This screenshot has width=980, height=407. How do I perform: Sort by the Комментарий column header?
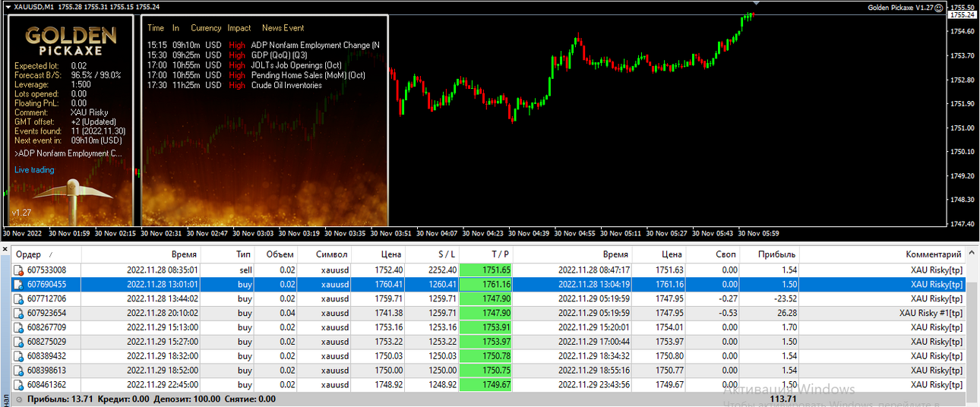(x=883, y=254)
